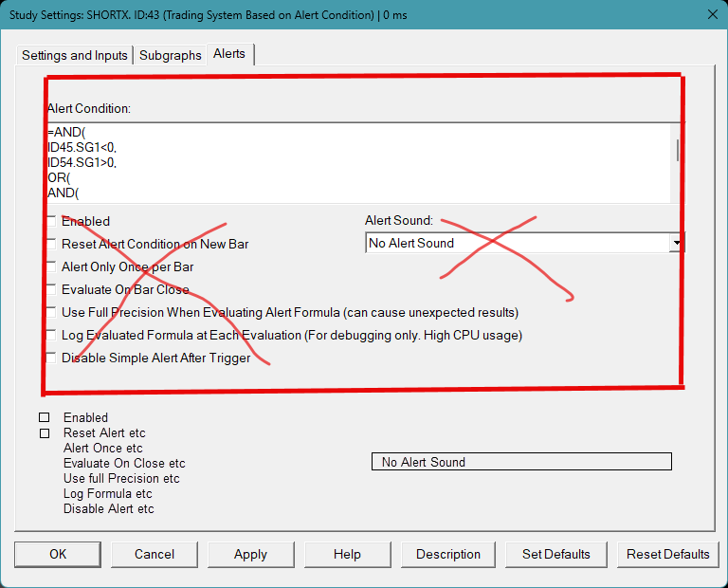Open the Subgraphs tab
728x588 pixels.
(x=171, y=55)
